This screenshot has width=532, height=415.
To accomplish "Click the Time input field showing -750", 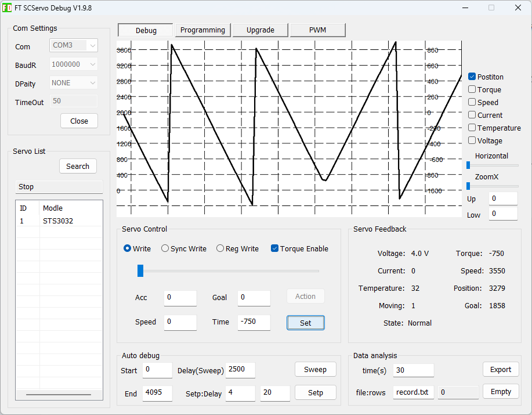I will pos(254,322).
